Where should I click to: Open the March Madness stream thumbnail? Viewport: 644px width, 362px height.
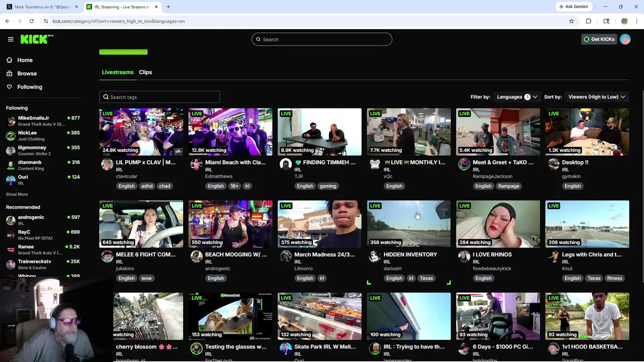click(319, 224)
